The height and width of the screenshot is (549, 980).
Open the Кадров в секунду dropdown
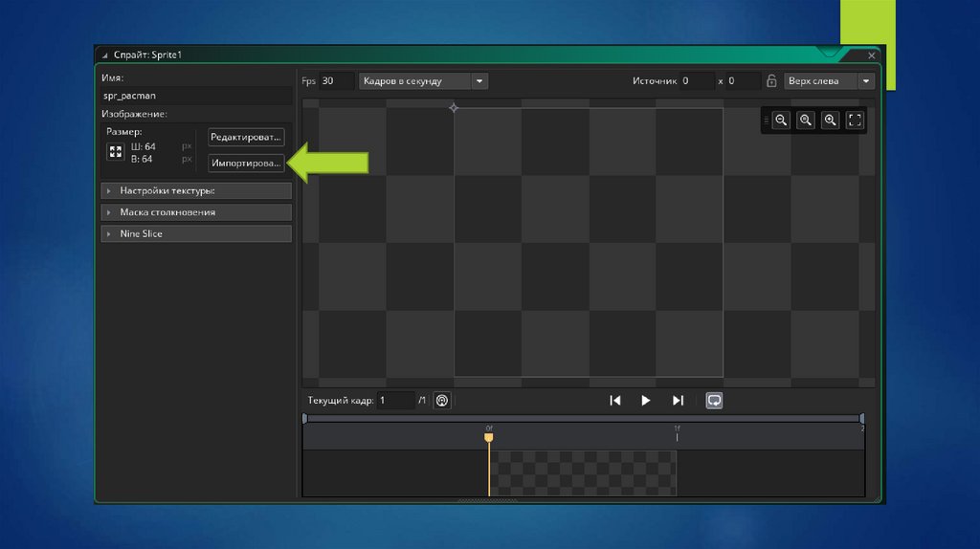(423, 81)
